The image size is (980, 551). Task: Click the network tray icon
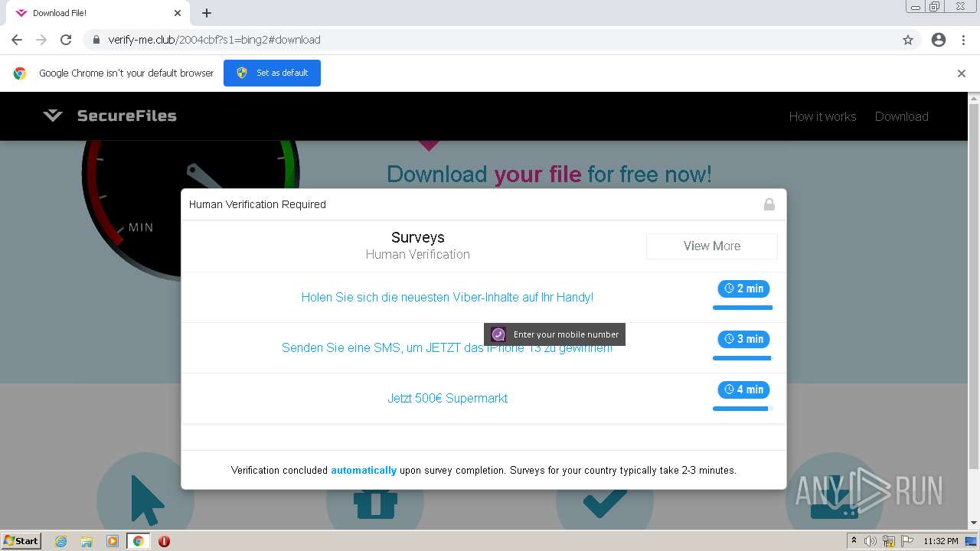(889, 541)
